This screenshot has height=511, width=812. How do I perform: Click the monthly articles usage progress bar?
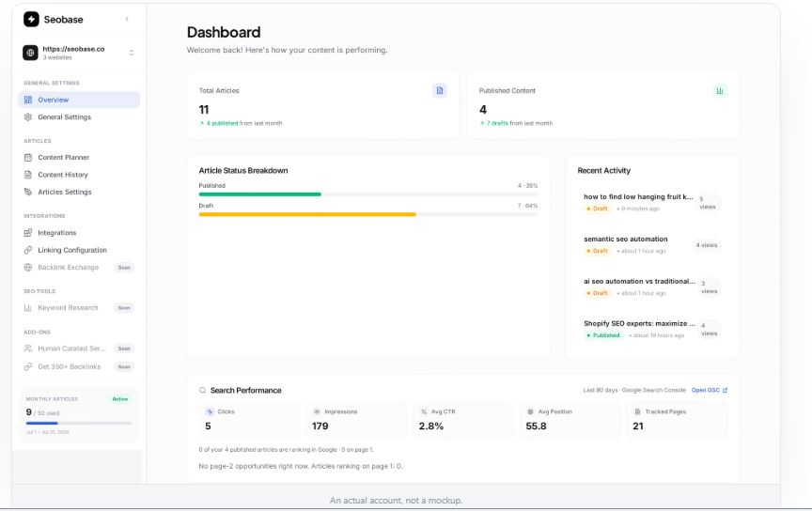(79, 423)
